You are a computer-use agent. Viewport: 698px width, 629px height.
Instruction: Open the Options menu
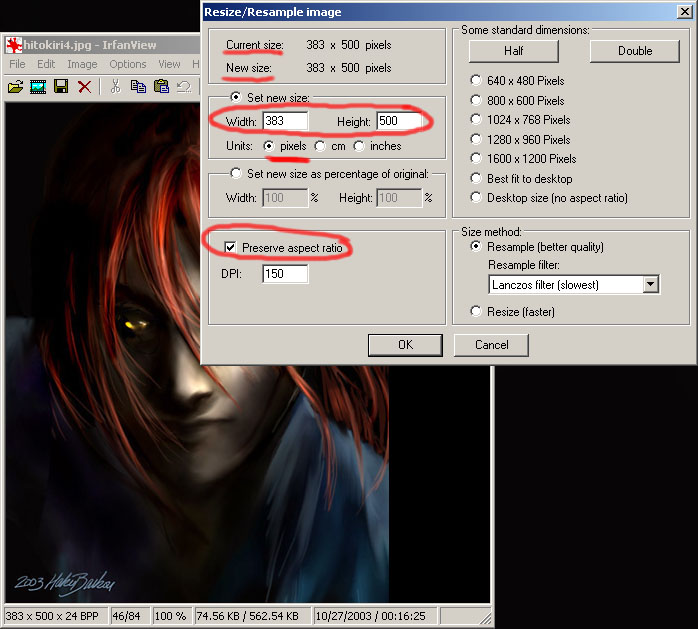coord(128,64)
